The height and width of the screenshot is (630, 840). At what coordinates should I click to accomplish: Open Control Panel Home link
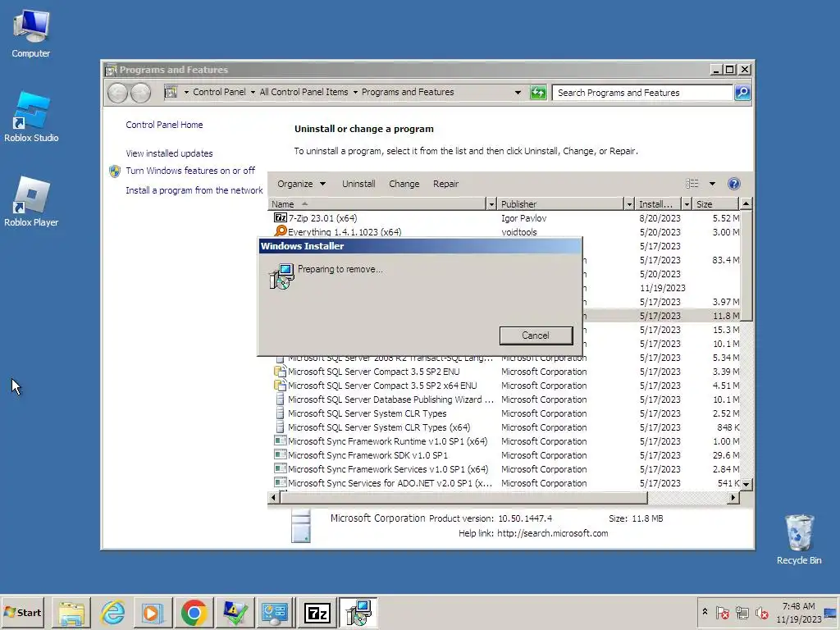coord(164,125)
